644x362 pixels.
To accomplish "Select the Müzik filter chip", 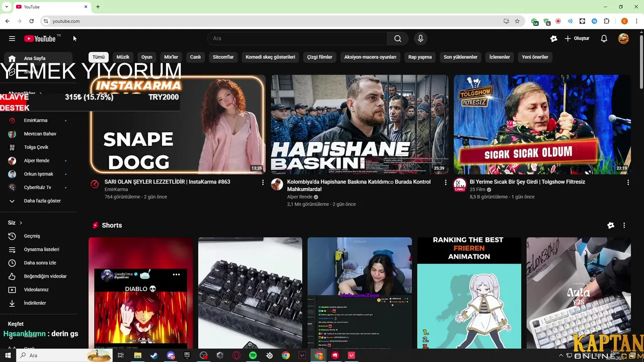I will point(123,57).
